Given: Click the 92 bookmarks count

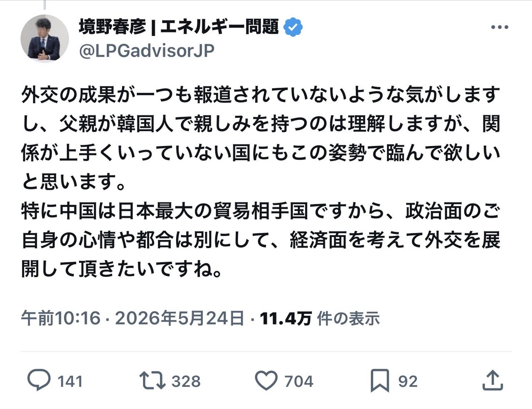Looking at the screenshot, I should [x=408, y=381].
